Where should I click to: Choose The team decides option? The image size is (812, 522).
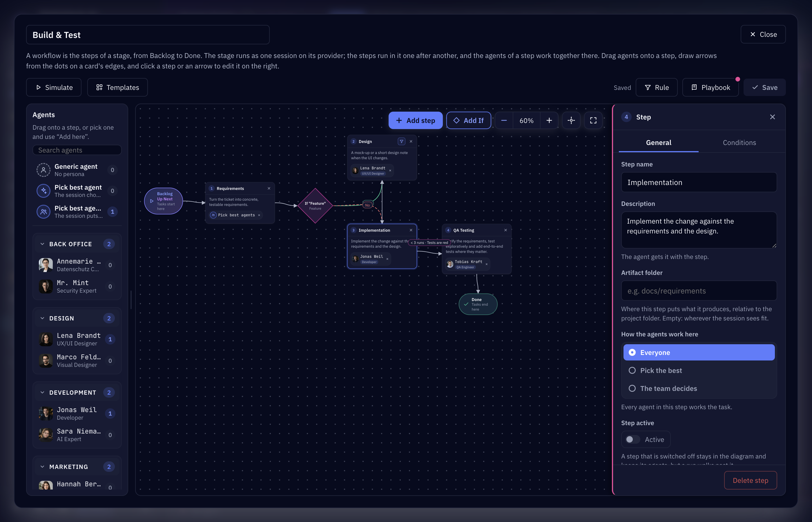(699, 388)
